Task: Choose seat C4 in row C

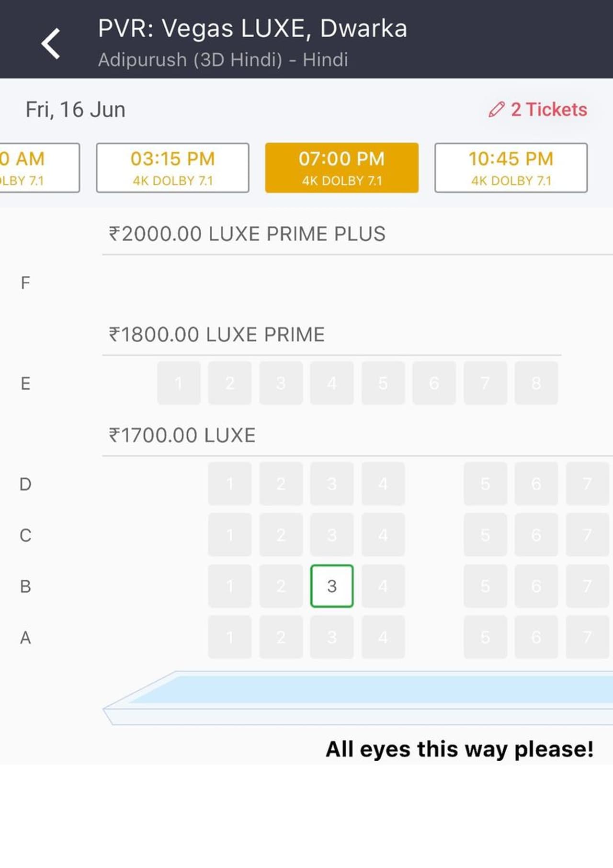Action: 383,535
